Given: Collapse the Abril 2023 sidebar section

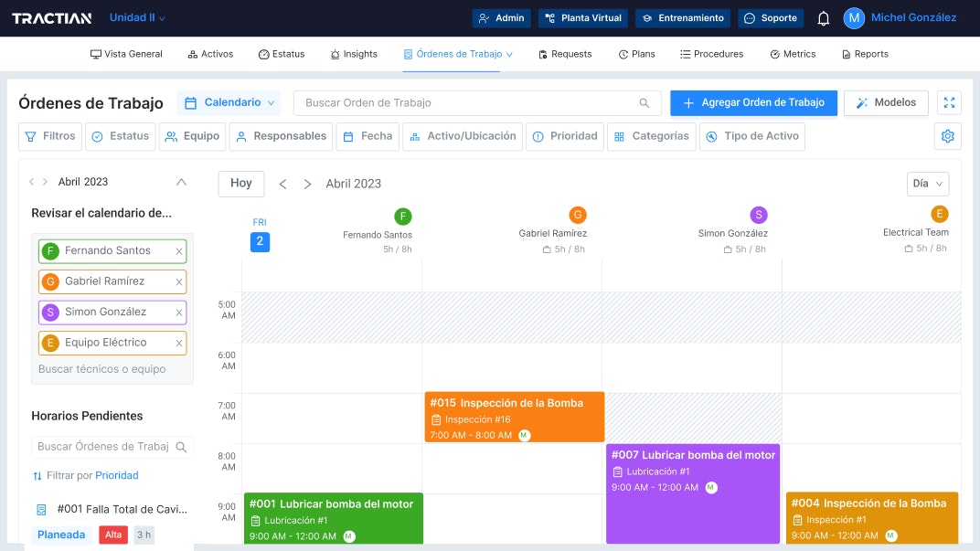Looking at the screenshot, I should click(x=180, y=181).
